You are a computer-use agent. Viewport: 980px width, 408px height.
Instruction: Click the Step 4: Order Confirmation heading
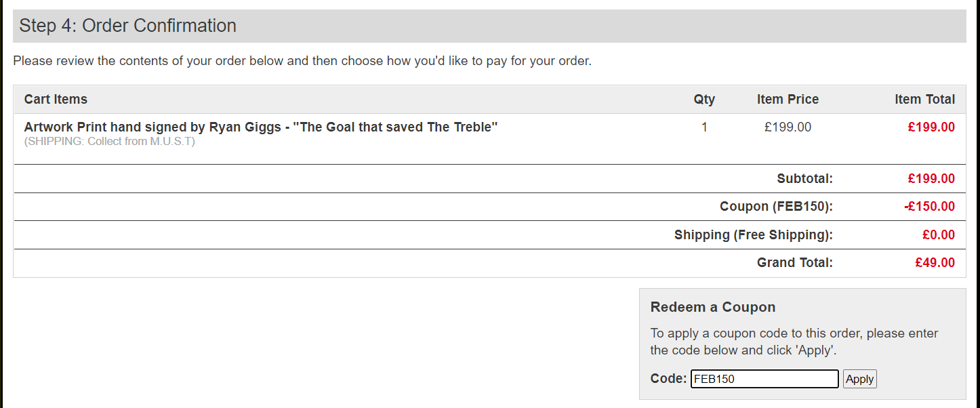(x=127, y=26)
